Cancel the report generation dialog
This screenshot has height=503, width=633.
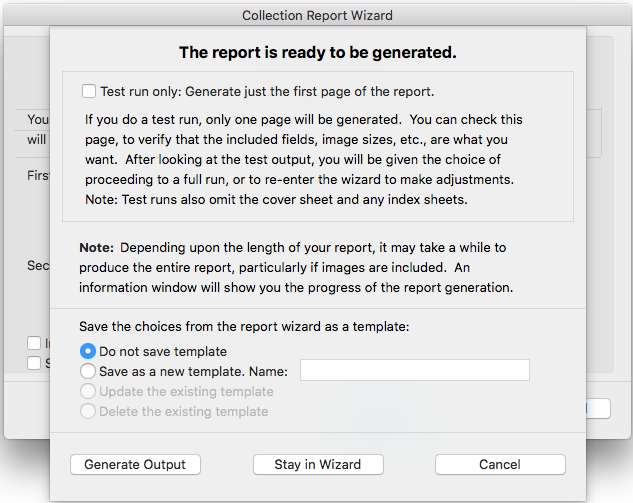(500, 464)
